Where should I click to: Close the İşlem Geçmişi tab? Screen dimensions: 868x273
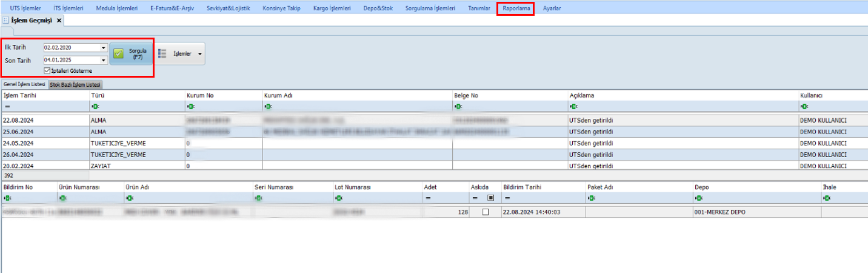[59, 21]
